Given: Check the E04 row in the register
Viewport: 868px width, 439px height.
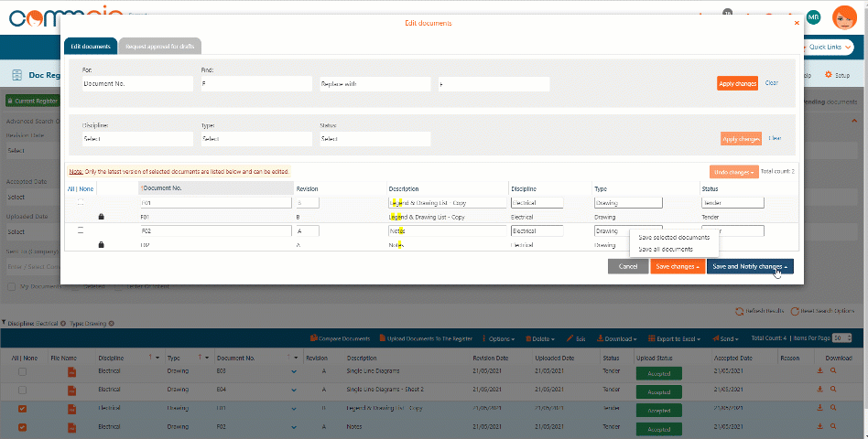Looking at the screenshot, I should 22,391.
